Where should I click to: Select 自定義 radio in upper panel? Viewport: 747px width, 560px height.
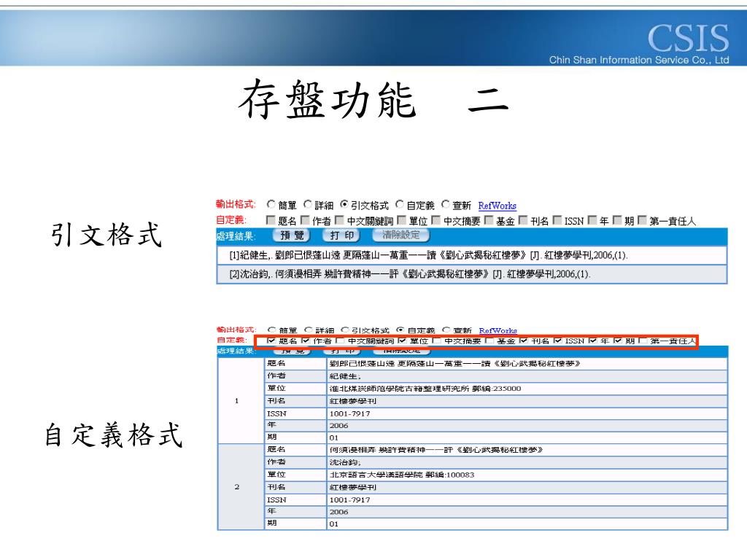[400, 205]
